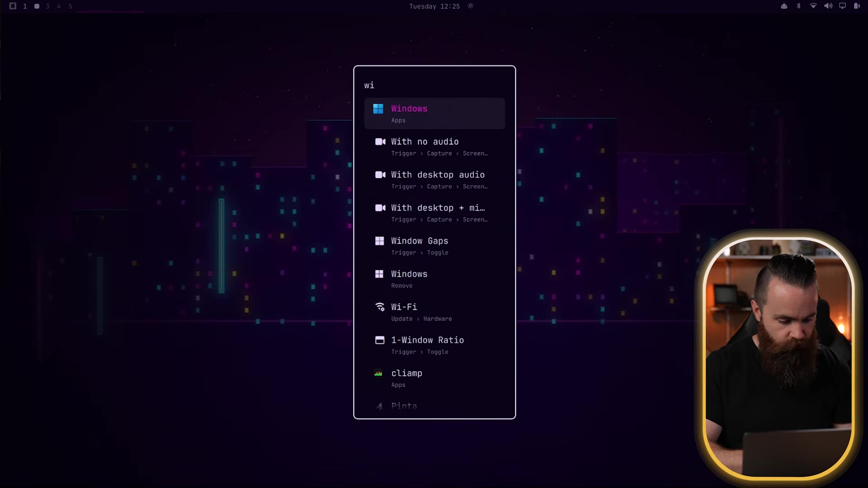Viewport: 868px width, 488px height.
Task: Toggle the 1-Window Ratio entry
Action: click(x=434, y=345)
